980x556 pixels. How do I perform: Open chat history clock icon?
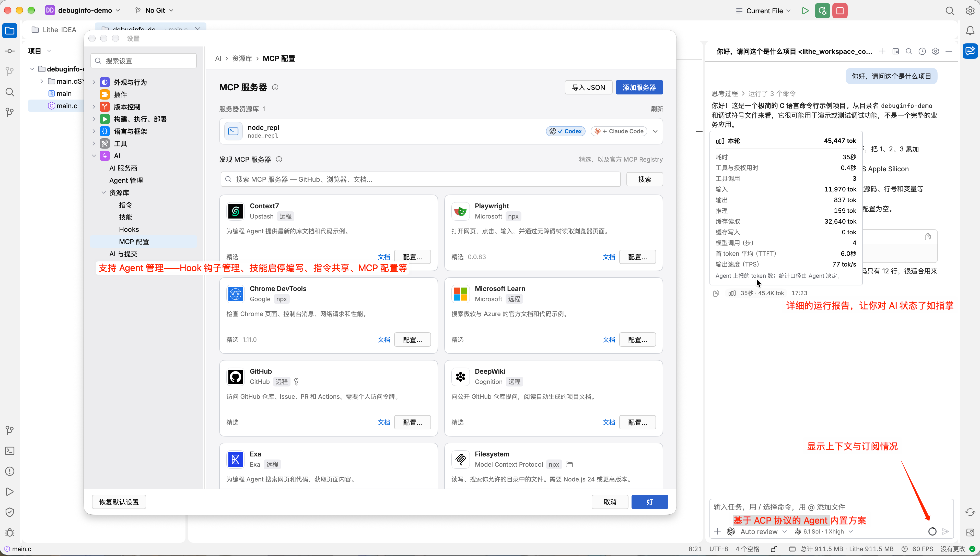[x=922, y=51]
